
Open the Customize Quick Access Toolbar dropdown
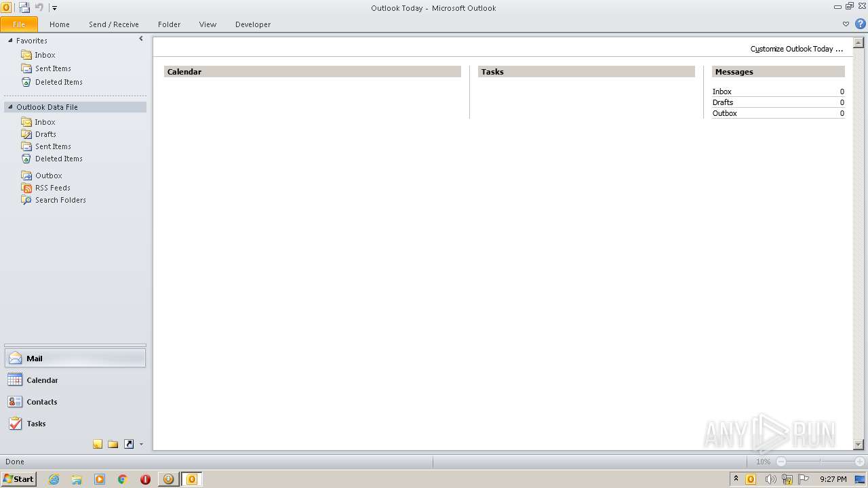click(x=54, y=8)
